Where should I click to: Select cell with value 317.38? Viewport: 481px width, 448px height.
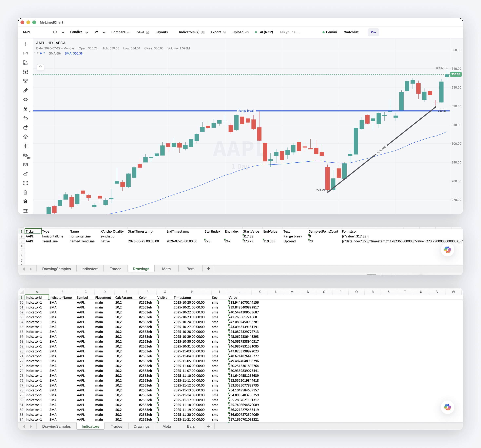252,236
